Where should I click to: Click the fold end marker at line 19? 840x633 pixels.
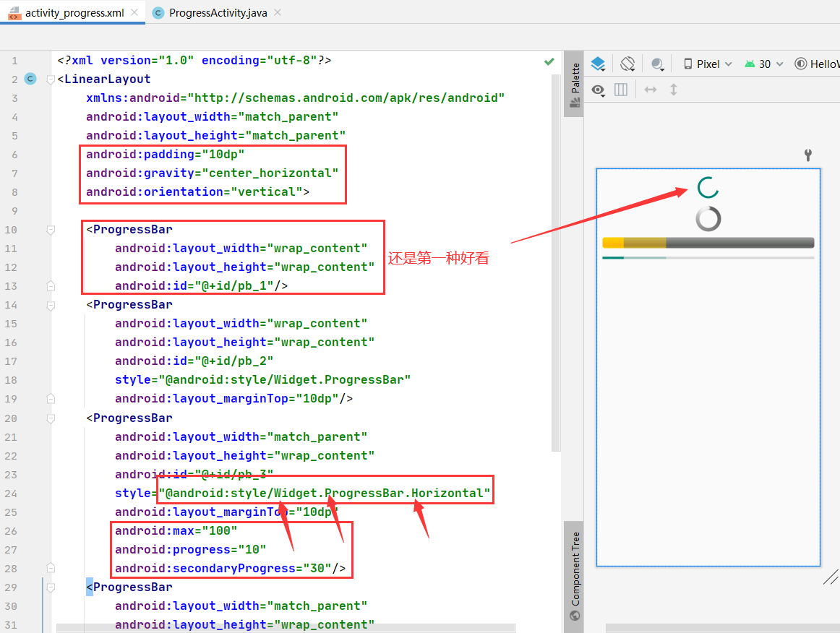(x=51, y=399)
